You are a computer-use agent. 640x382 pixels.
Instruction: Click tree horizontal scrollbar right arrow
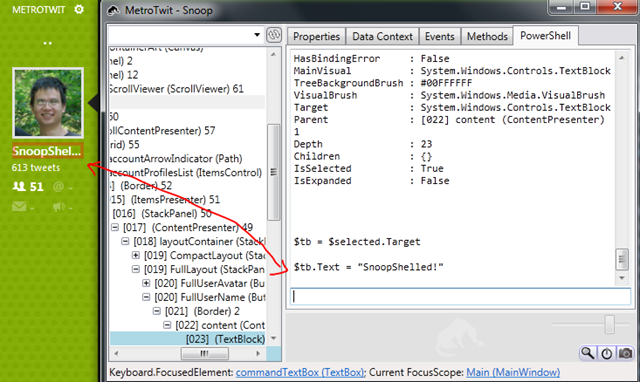tap(258, 353)
